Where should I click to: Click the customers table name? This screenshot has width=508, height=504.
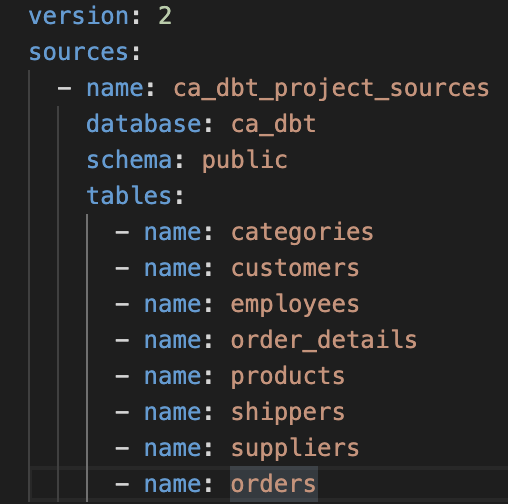click(295, 268)
